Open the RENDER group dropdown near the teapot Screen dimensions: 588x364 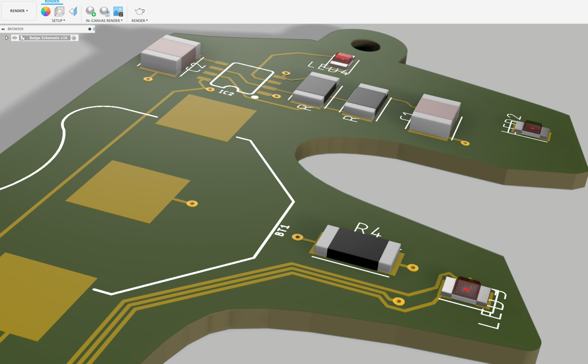tap(139, 21)
